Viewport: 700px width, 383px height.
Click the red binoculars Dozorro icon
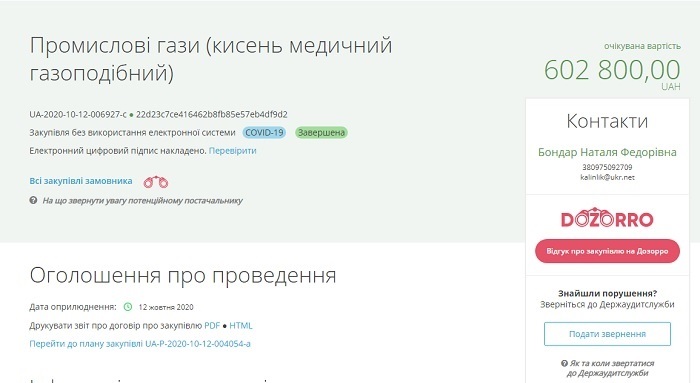(155, 182)
